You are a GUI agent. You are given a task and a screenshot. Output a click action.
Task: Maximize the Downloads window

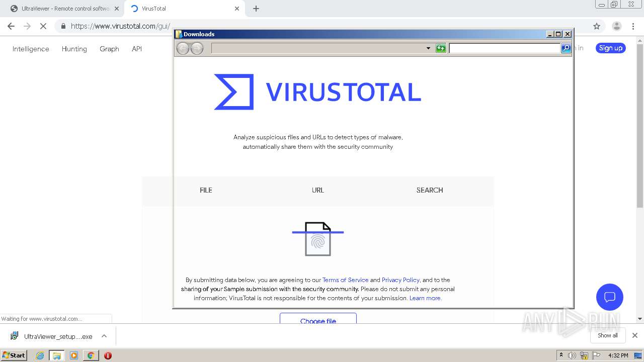point(558,34)
